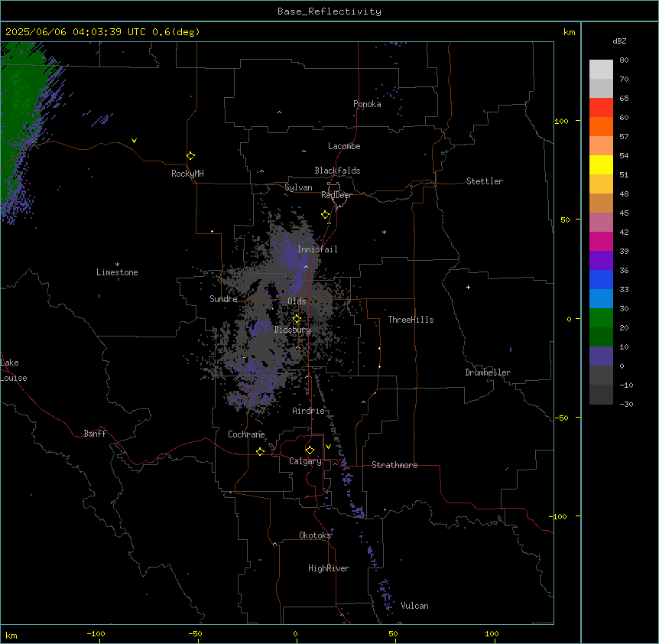659x644 pixels.
Task: Click the asterisk marker above Limestone
Action: 117,265
